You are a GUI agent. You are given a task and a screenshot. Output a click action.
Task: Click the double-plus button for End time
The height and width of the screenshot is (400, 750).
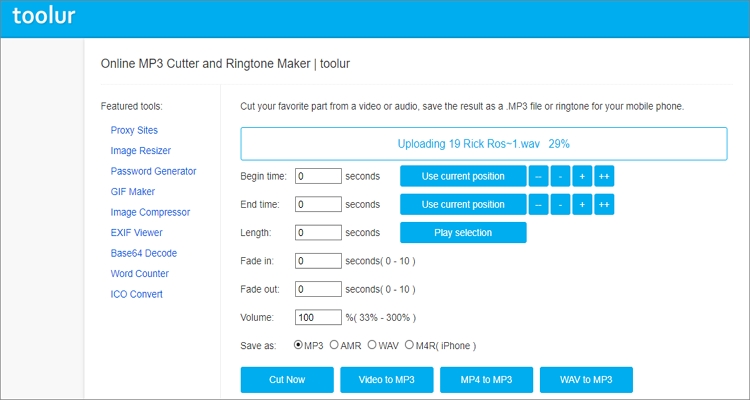pyautogui.click(x=604, y=204)
